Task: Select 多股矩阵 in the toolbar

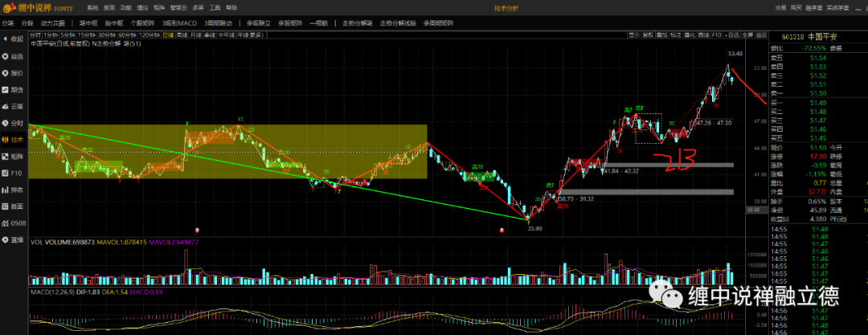Action: (x=290, y=23)
